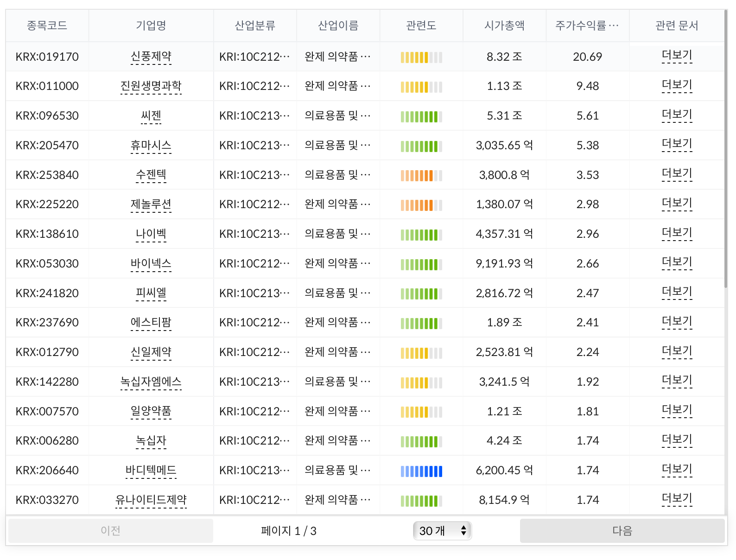The image size is (736, 560).
Task: Click 더보기 in the 바디텍메드 row
Action: coord(677,470)
